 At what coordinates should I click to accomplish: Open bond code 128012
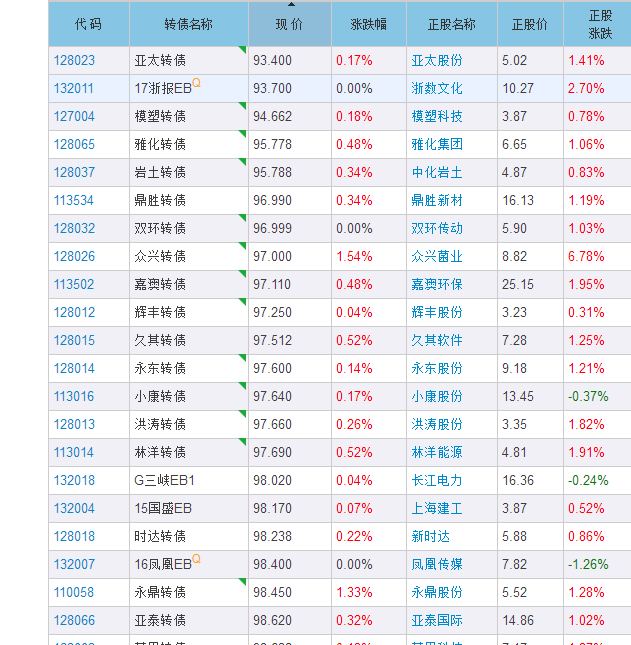tap(74, 312)
